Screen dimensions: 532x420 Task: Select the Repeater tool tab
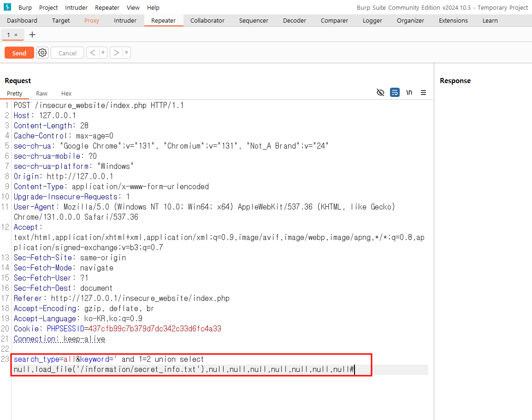[164, 20]
